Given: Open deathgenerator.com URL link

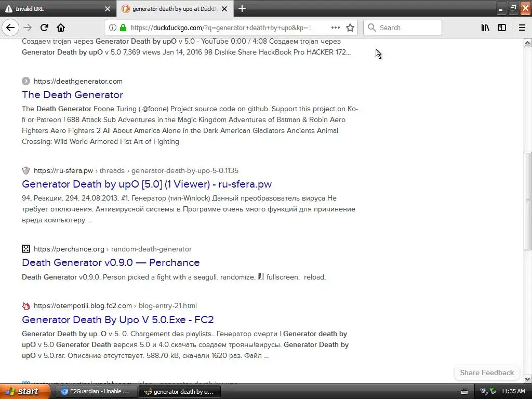Looking at the screenshot, I should click(78, 81).
